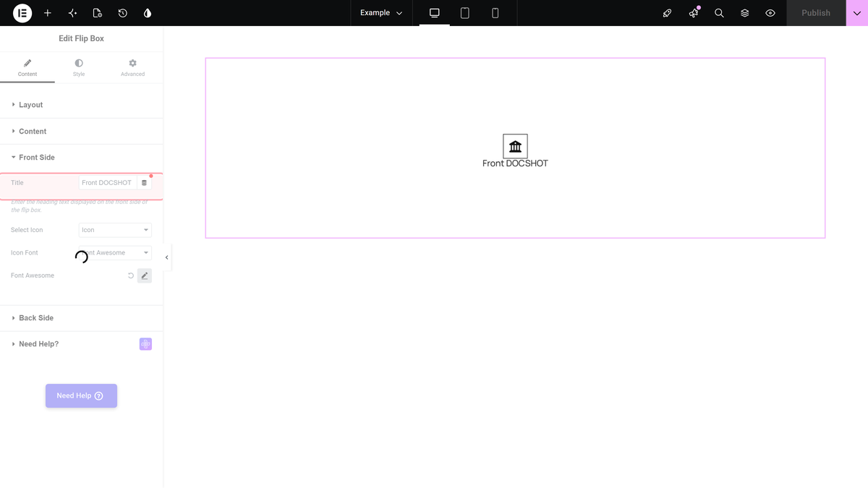The height and width of the screenshot is (488, 868).
Task: Open the Publish options arrow
Action: [x=857, y=13]
